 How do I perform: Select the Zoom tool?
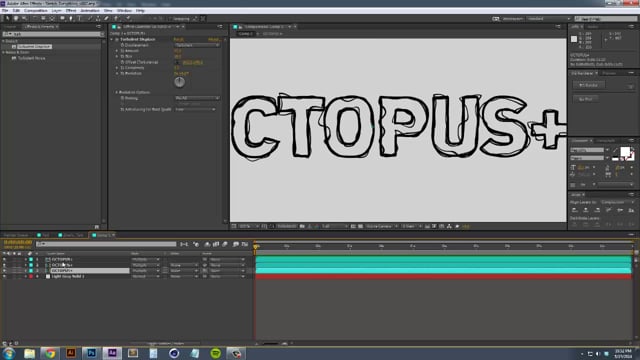24,18
